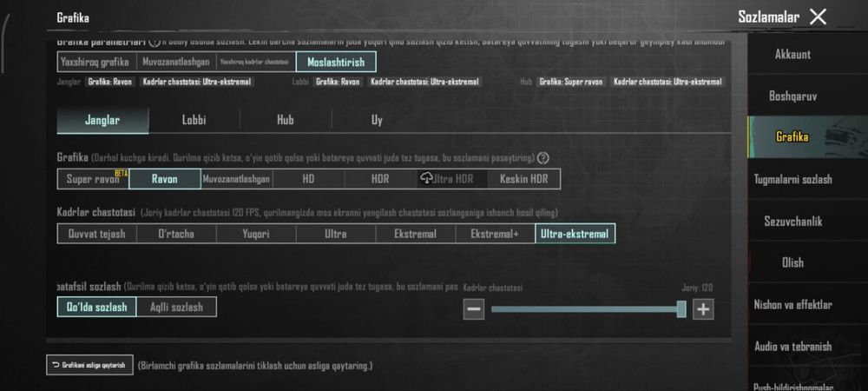Open help icon after the Grafika quality description

click(x=543, y=158)
